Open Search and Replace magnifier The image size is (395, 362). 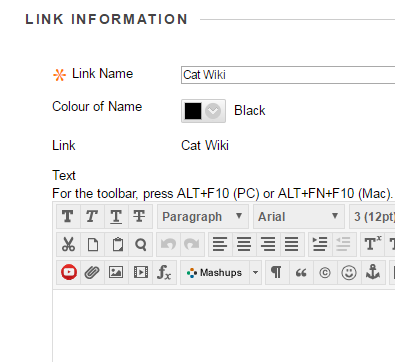(140, 244)
